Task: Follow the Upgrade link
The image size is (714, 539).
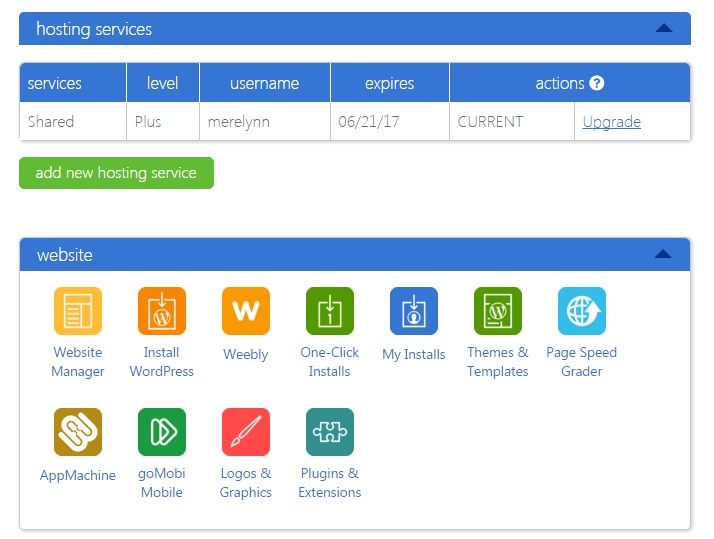Action: [612, 122]
